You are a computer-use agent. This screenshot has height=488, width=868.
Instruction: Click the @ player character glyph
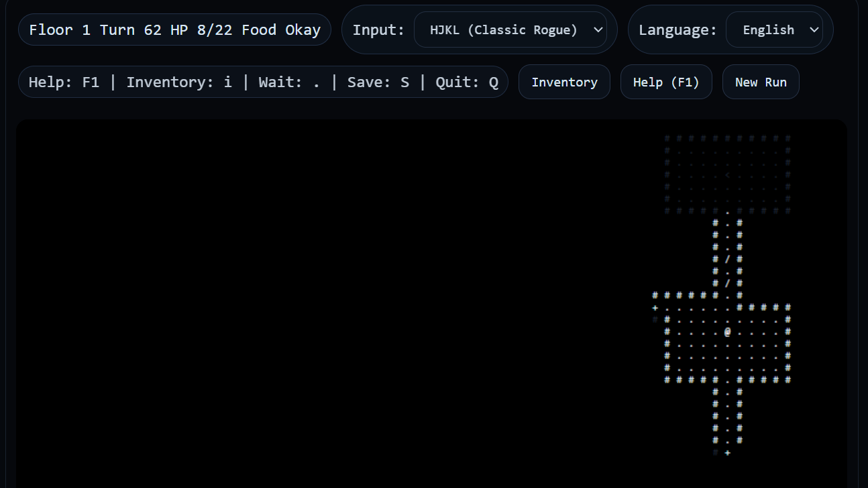click(x=727, y=332)
